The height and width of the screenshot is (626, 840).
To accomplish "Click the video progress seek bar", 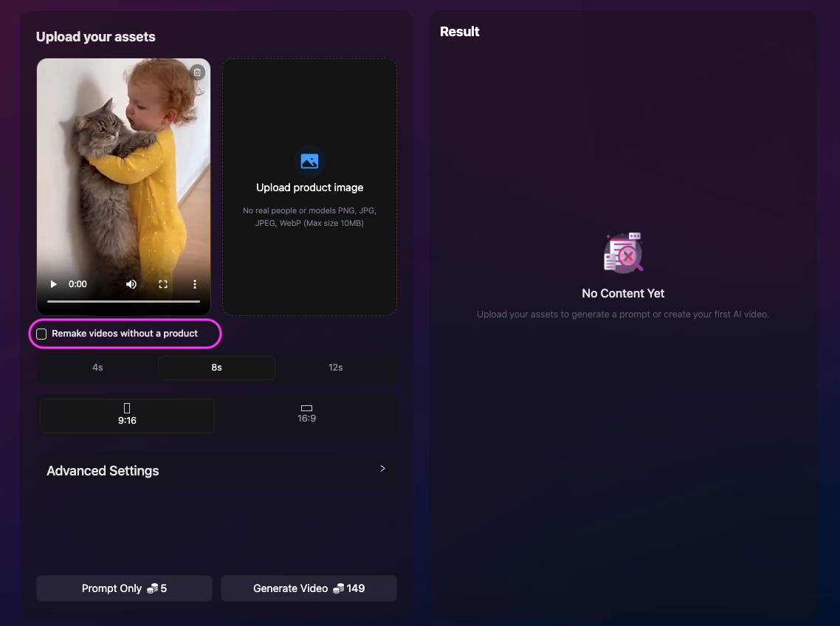I will coord(123,301).
